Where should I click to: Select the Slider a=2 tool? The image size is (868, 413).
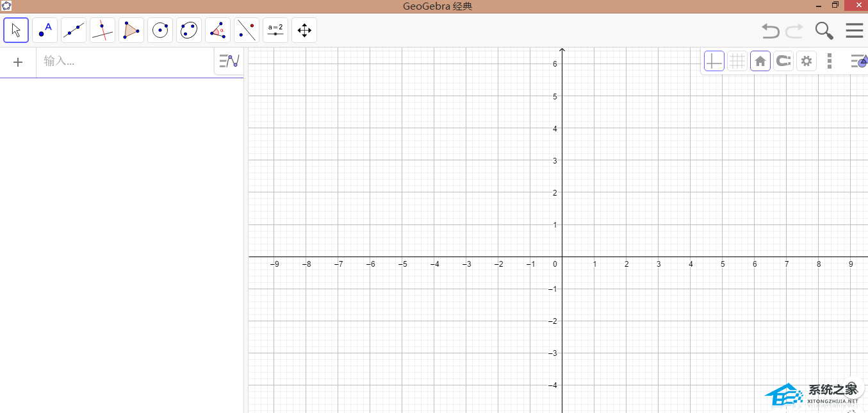275,30
